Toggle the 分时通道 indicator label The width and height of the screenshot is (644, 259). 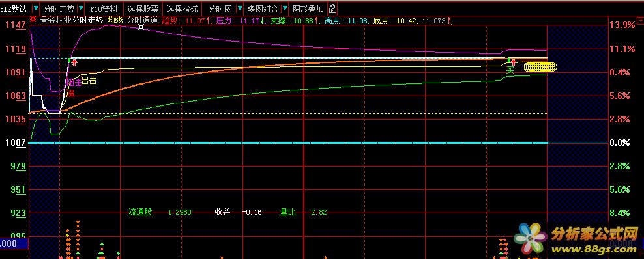143,20
